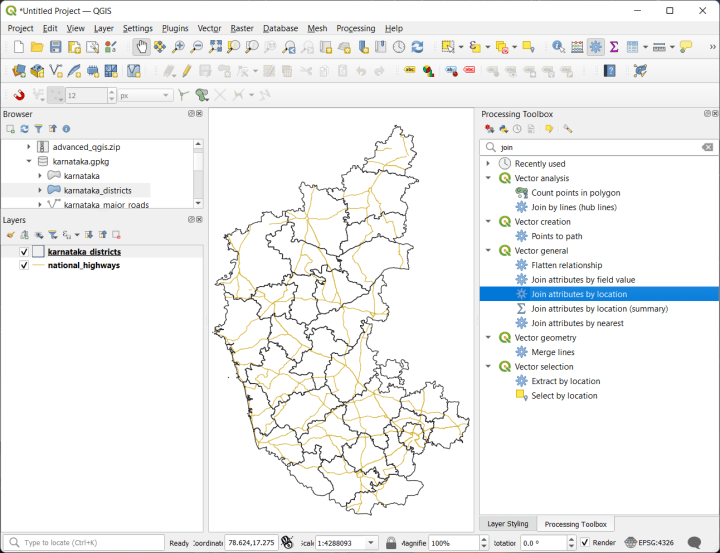This screenshot has height=553, width=720.
Task: Activate the Identify Features tool
Action: click(x=558, y=47)
